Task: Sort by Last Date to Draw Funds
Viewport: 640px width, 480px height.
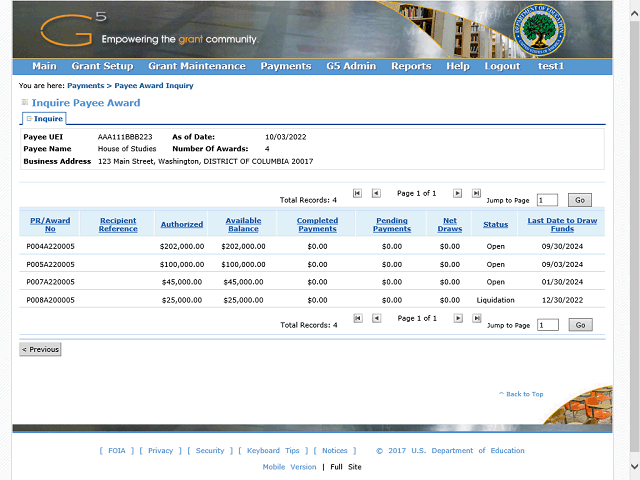Action: [562, 224]
